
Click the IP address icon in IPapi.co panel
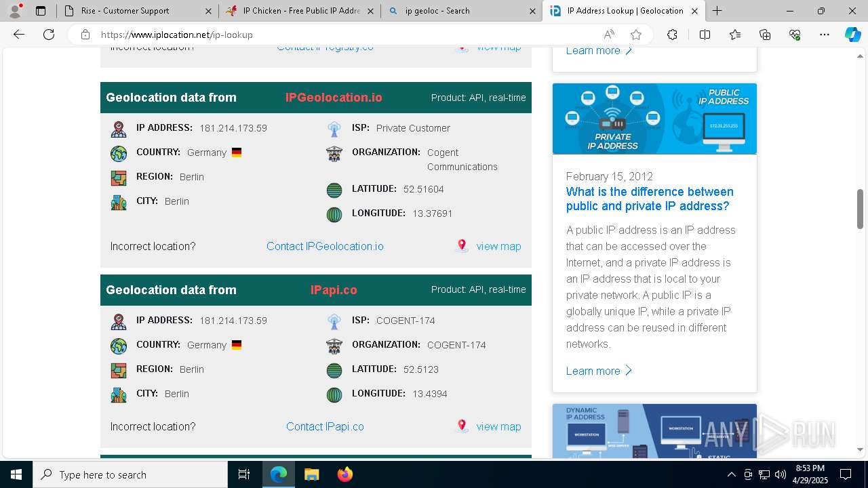119,322
